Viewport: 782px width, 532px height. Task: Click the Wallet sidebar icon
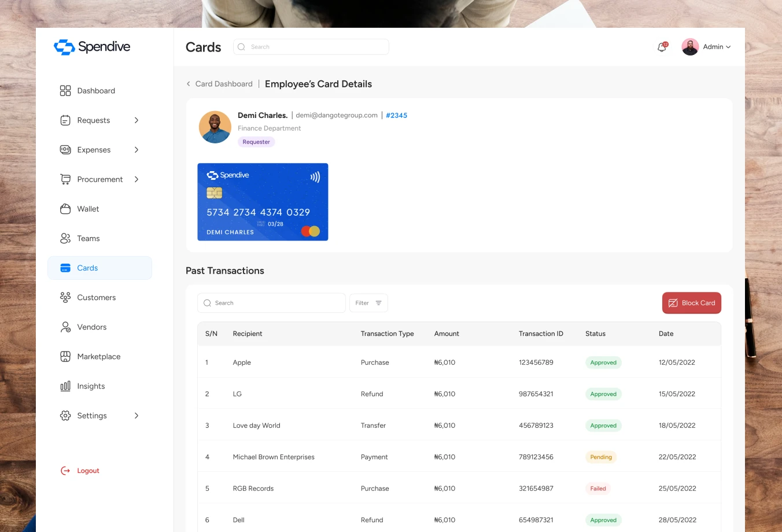coord(65,209)
